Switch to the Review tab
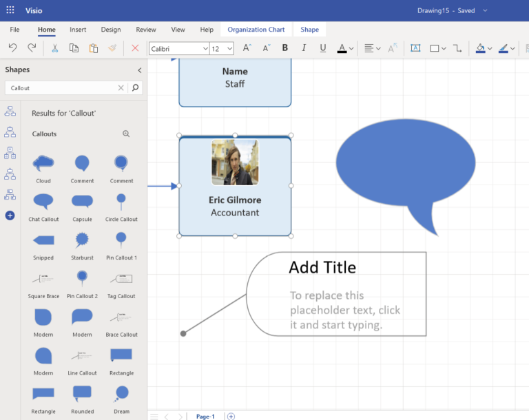The image size is (529, 420). click(146, 30)
